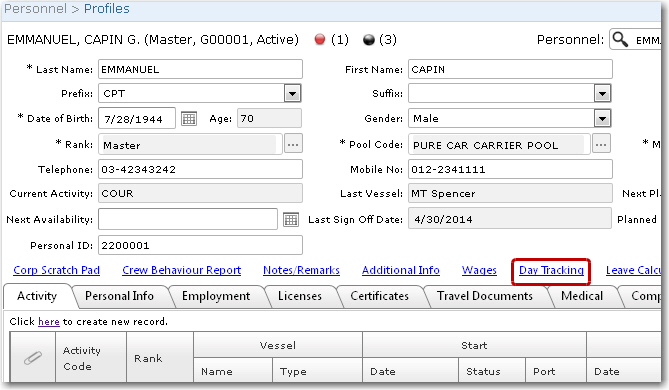Click the Pool Code lookup ellipsis button
Image resolution: width=669 pixels, height=390 pixels.
(601, 144)
